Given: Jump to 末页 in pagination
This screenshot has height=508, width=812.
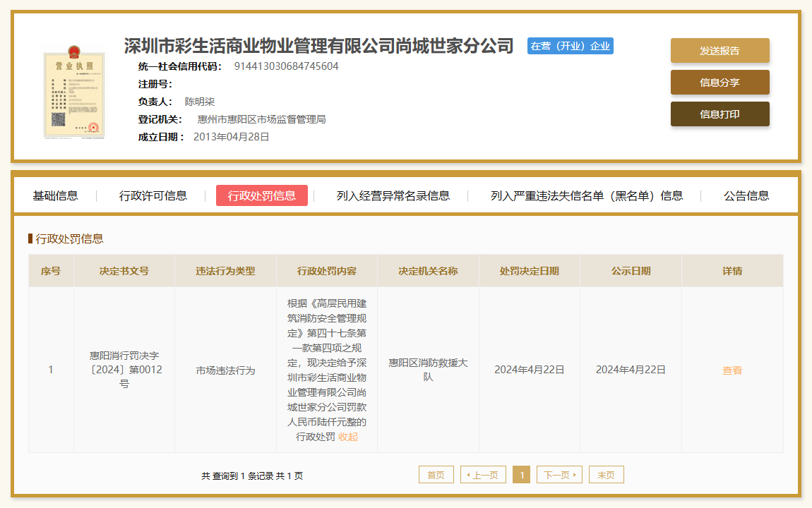Looking at the screenshot, I should (607, 475).
